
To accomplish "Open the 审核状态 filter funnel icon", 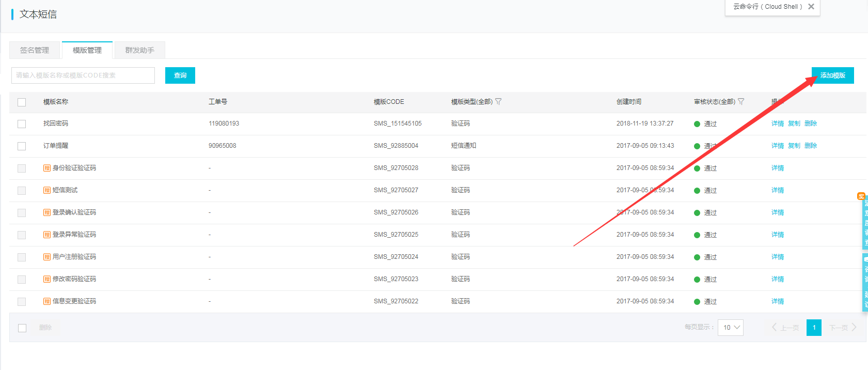I will click(x=741, y=102).
